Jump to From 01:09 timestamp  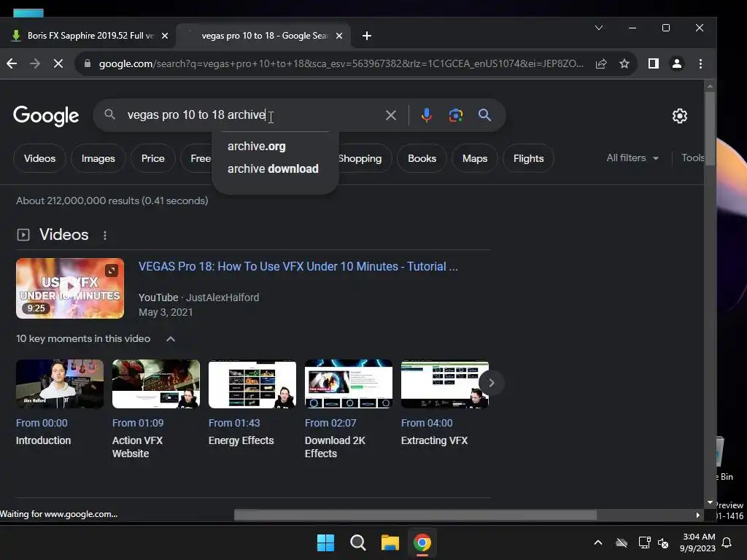click(138, 423)
